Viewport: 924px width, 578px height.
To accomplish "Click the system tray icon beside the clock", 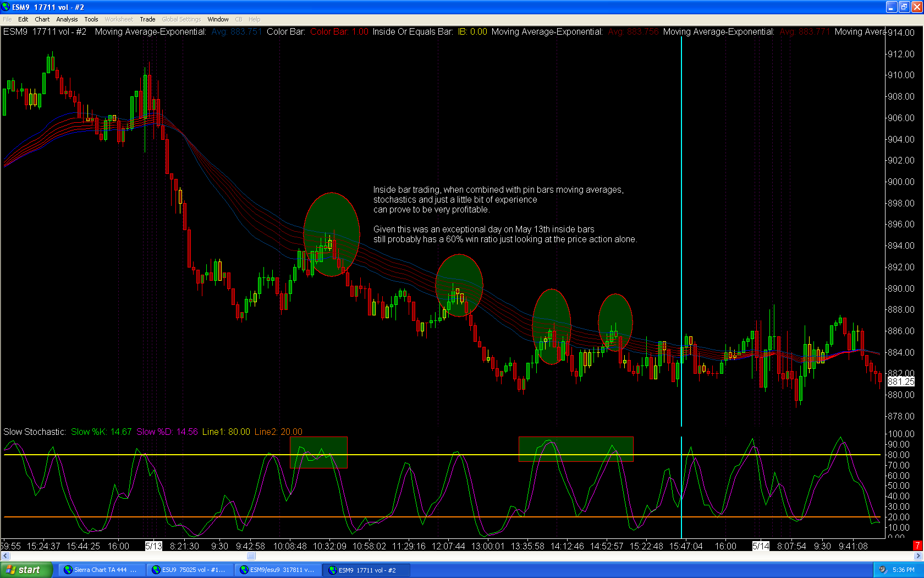I will tap(882, 570).
